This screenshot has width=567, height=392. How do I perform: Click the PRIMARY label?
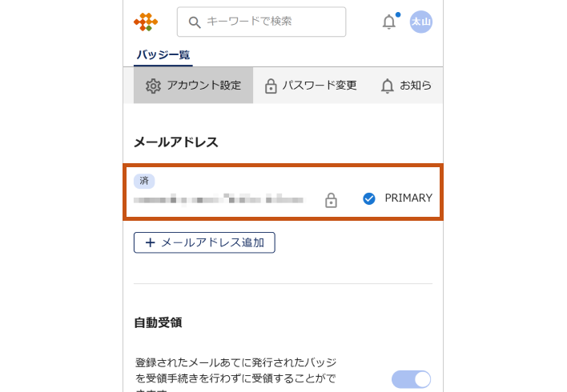click(408, 198)
